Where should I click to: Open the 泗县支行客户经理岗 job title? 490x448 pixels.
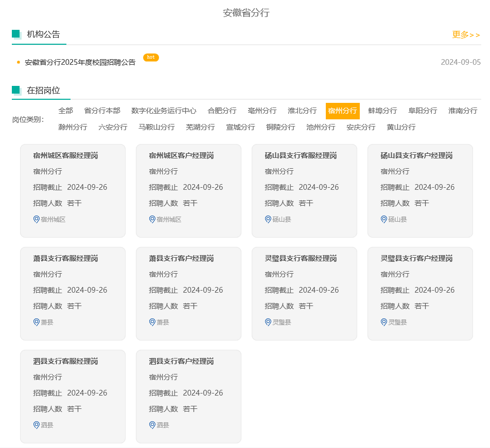coord(181,361)
